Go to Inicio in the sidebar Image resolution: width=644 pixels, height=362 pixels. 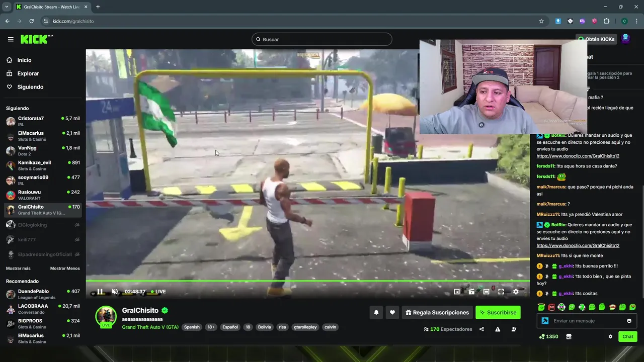19,60
